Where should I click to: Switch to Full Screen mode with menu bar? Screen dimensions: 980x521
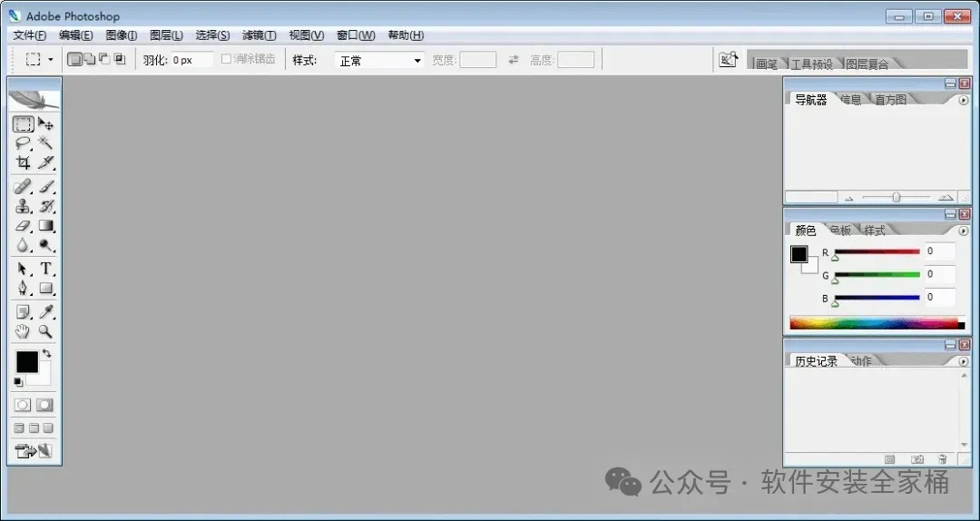point(34,428)
